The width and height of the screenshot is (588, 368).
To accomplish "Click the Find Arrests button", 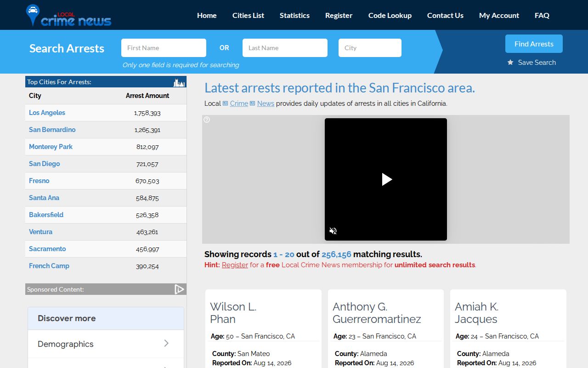I will pyautogui.click(x=534, y=44).
